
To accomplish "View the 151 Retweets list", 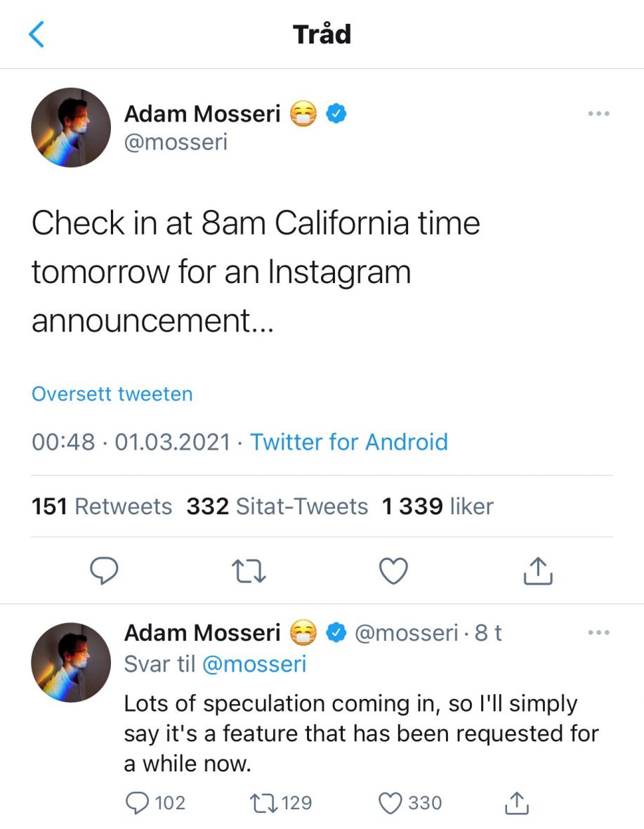I will click(x=101, y=506).
